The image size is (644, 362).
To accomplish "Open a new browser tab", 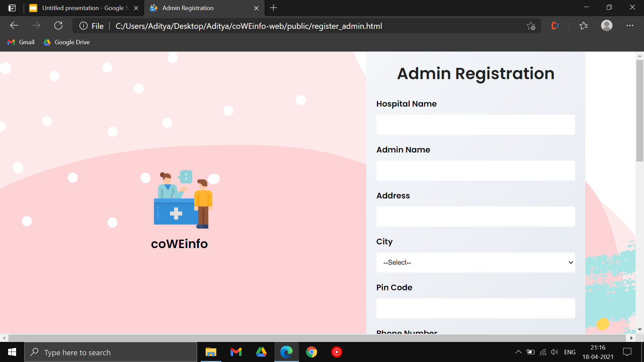I will tap(273, 8).
